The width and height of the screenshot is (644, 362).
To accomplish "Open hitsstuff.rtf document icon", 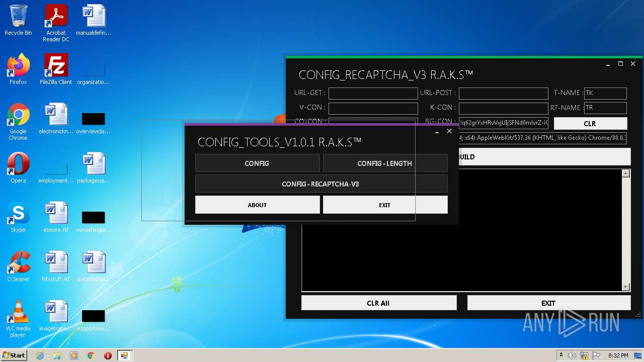I will (56, 267).
